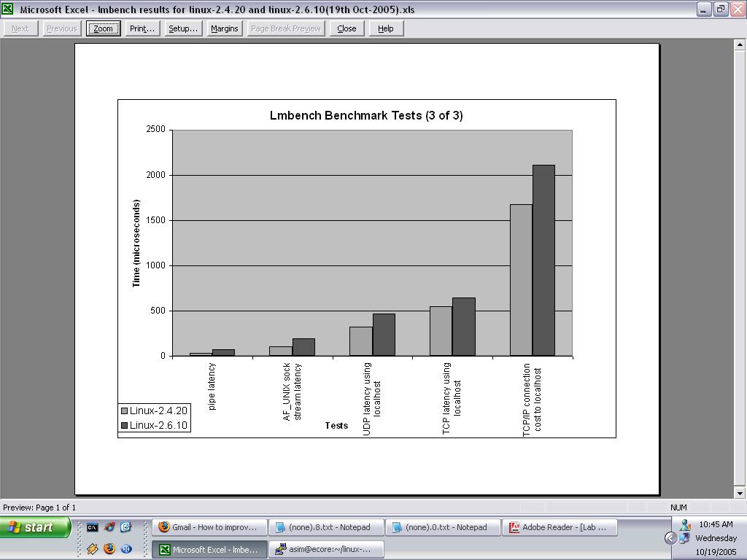Click the light gray Linux-2.4.20 legend swatch
This screenshot has width=747, height=560.
click(124, 411)
